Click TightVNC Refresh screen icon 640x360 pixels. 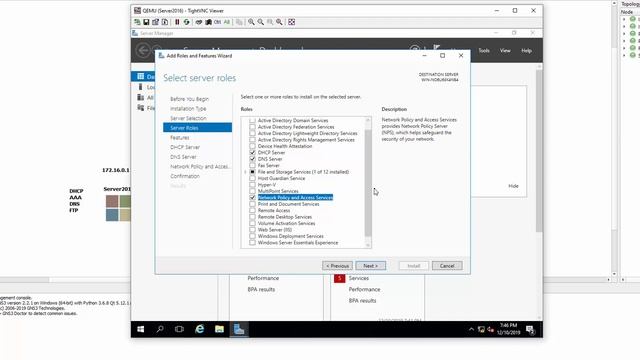click(187, 22)
